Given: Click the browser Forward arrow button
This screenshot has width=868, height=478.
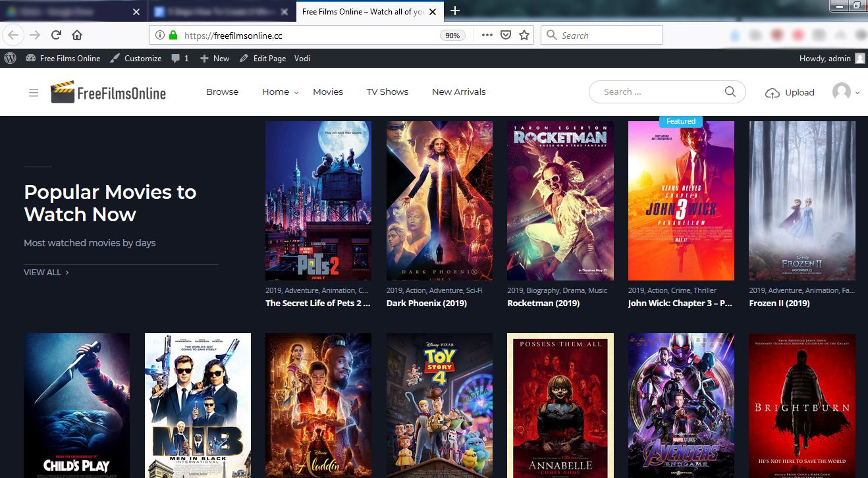Looking at the screenshot, I should click(35, 35).
